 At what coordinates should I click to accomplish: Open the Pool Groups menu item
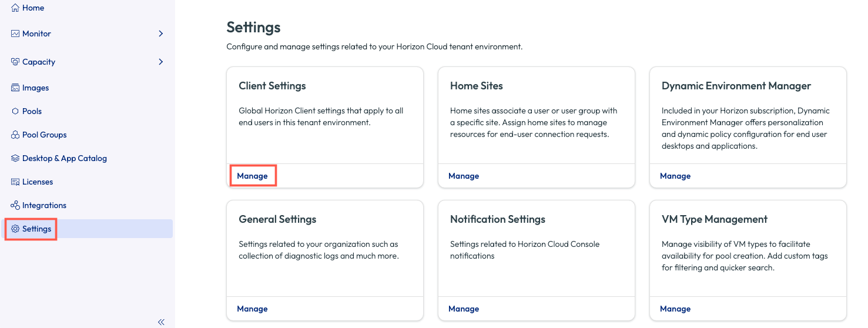45,135
